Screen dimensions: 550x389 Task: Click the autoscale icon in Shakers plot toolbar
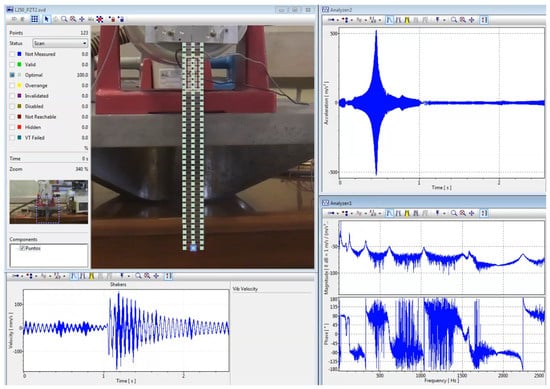click(168, 276)
